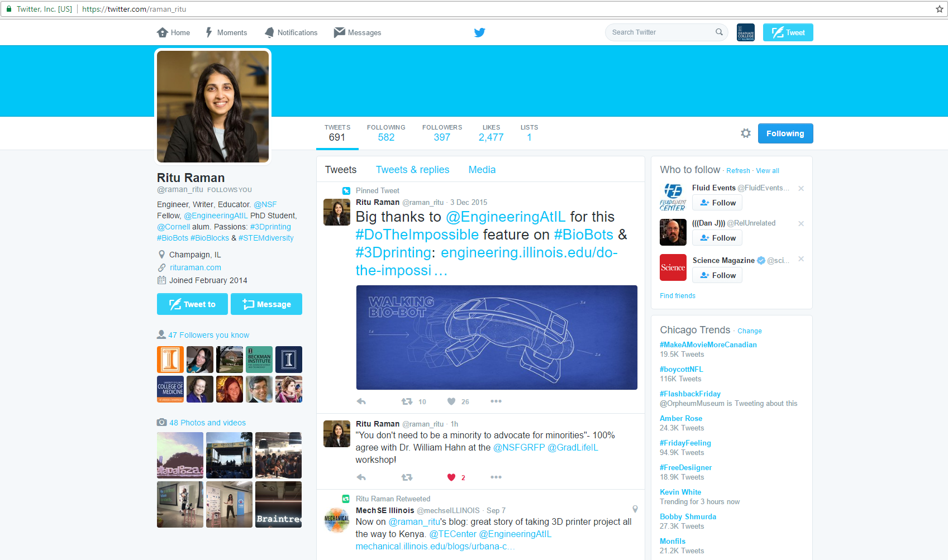Refresh the Who to follow list
The width and height of the screenshot is (948, 560).
[x=738, y=171]
